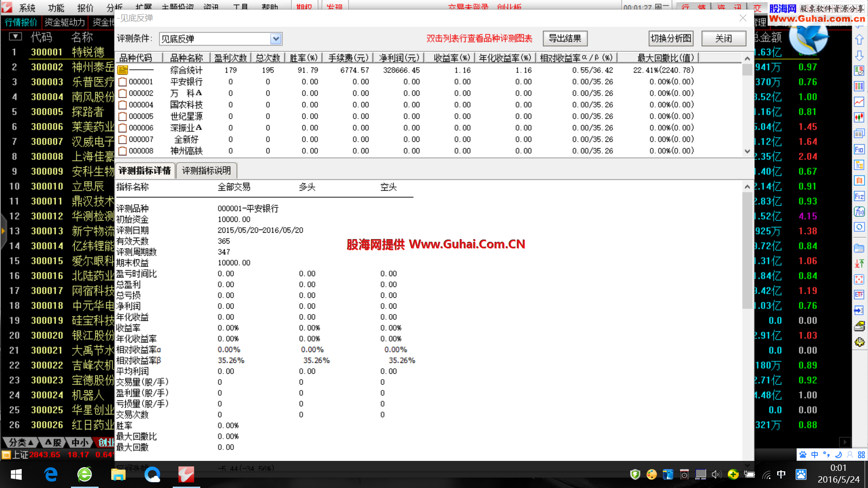The image size is (868, 488).
Task: Select the 中小 tab at the bottom
Action: click(80, 442)
